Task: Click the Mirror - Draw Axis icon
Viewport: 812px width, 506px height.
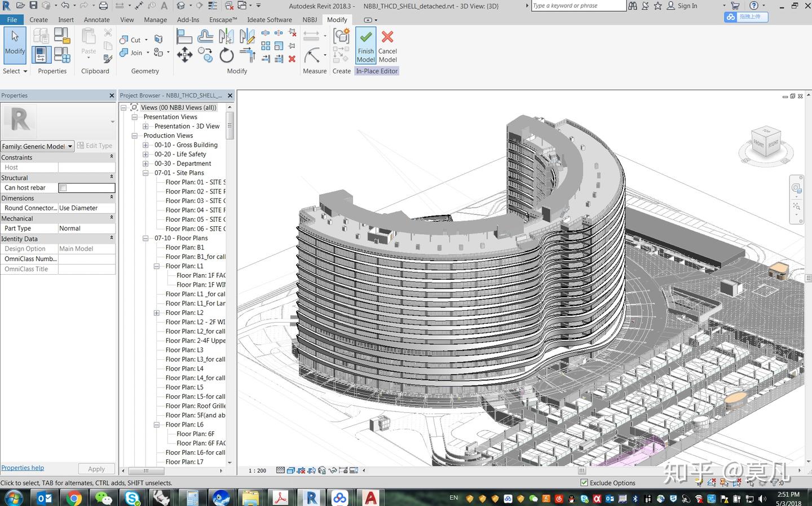Action: 247,37
